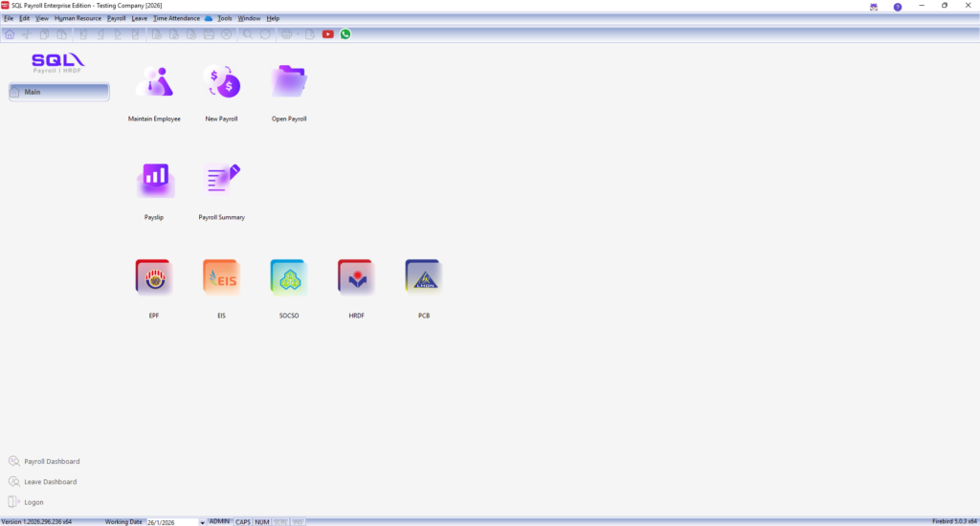Click the Home toolbar icon
Viewport: 980px width, 526px height.
point(10,33)
